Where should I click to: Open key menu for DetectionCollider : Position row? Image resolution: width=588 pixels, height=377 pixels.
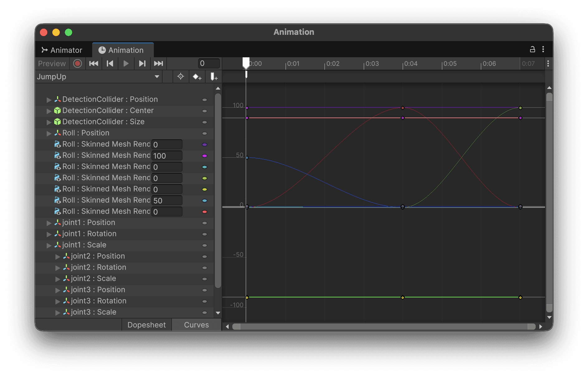point(205,100)
